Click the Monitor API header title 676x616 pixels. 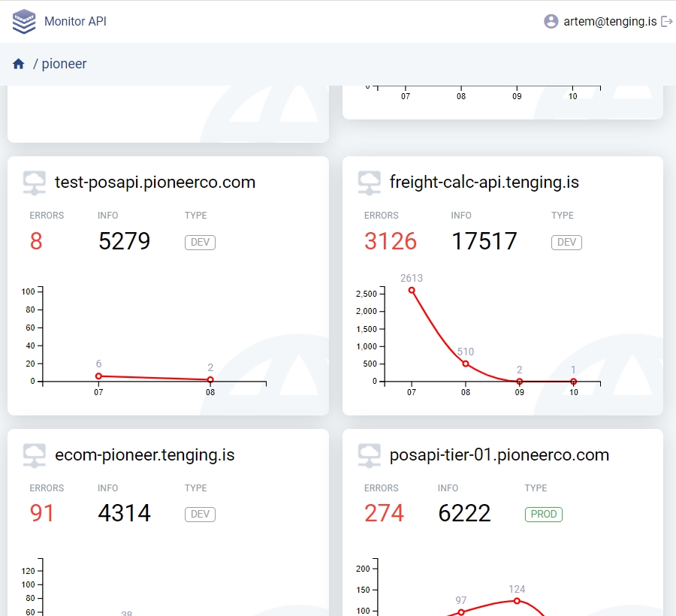click(x=75, y=22)
